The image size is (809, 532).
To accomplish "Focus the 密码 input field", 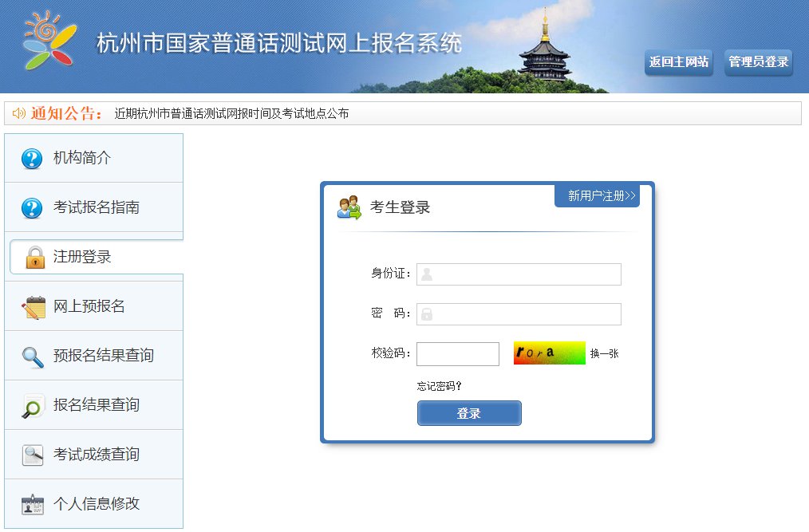I will 519,314.
